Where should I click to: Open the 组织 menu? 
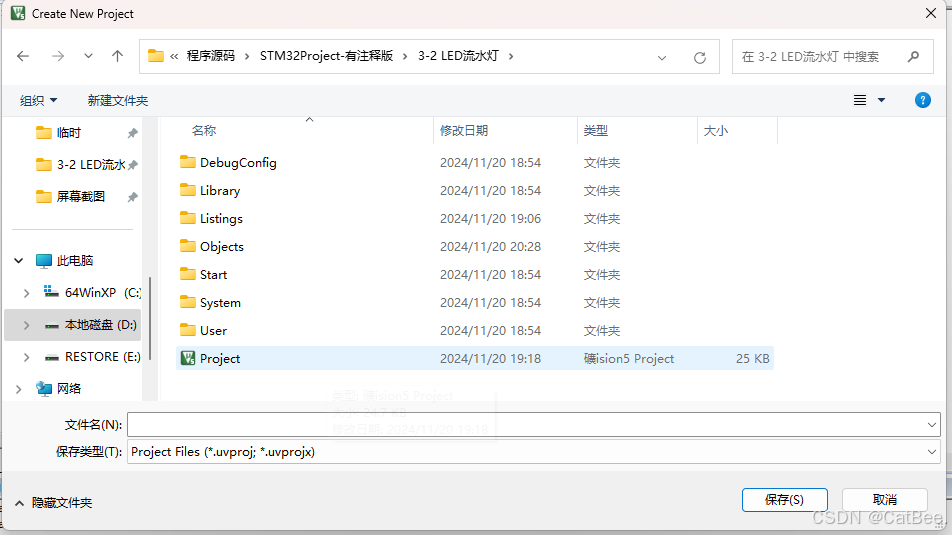coord(38,100)
